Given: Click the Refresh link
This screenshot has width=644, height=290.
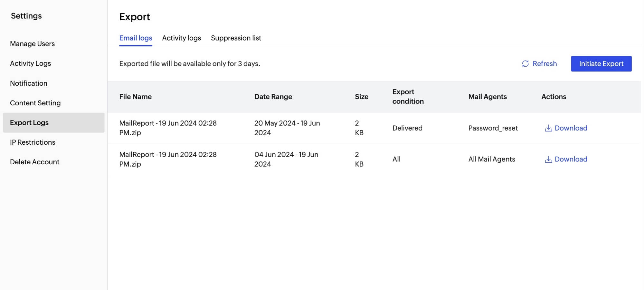Looking at the screenshot, I should [x=545, y=63].
